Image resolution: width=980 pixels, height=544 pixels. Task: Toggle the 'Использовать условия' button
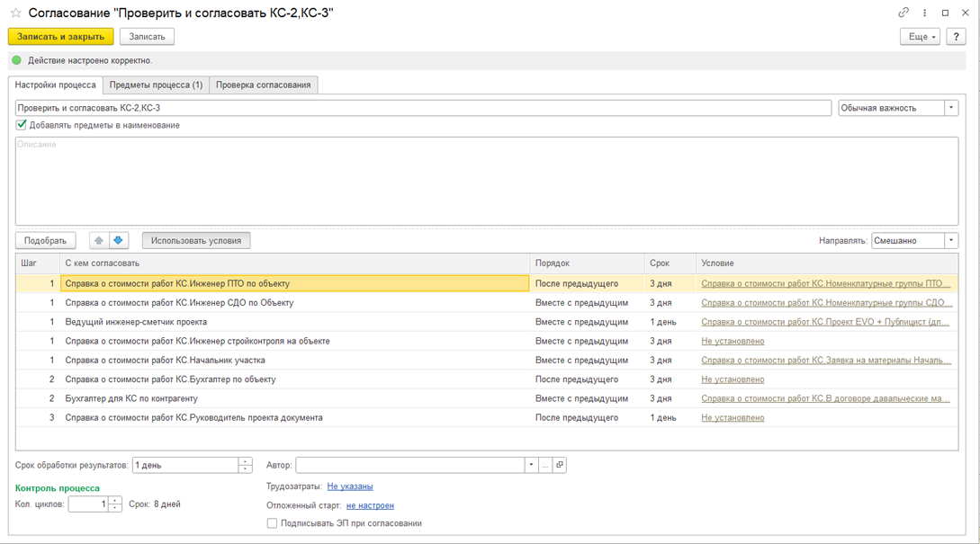pyautogui.click(x=196, y=241)
